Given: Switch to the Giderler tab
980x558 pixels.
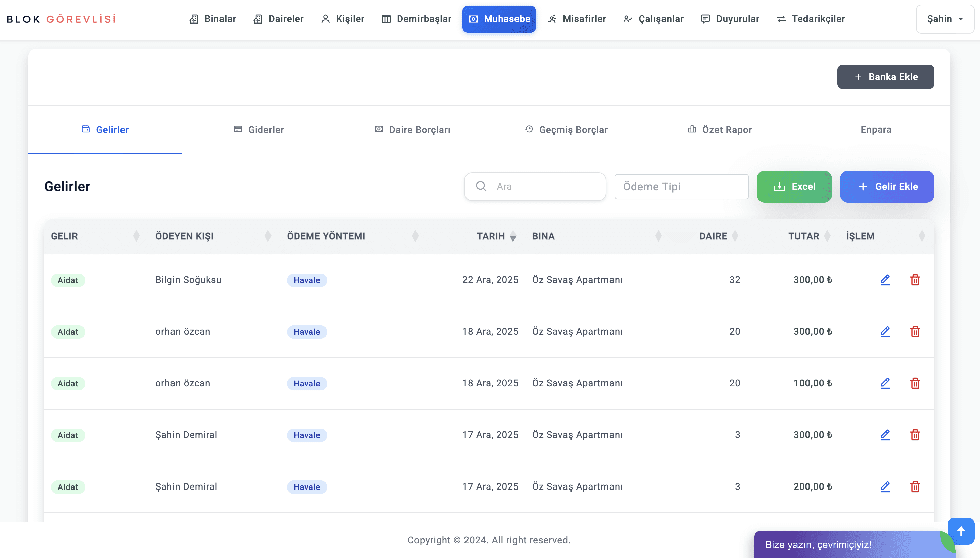Looking at the screenshot, I should 259,130.
